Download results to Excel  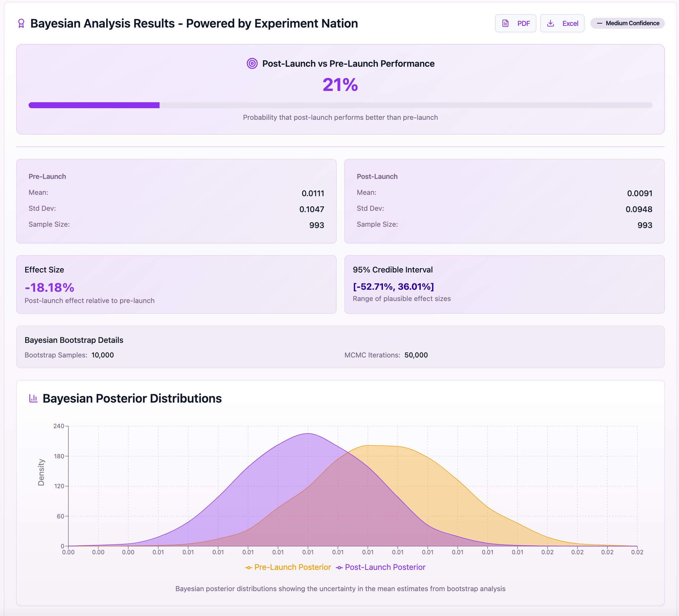point(562,23)
